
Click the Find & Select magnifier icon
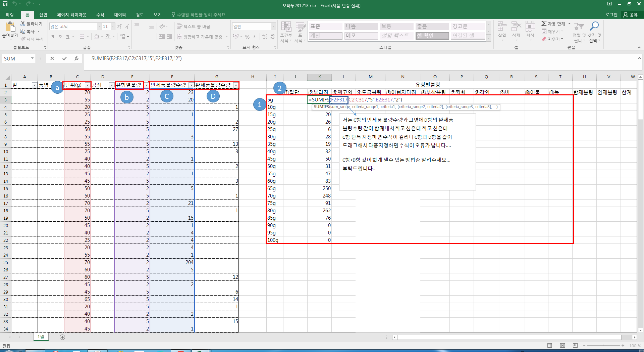[594, 26]
